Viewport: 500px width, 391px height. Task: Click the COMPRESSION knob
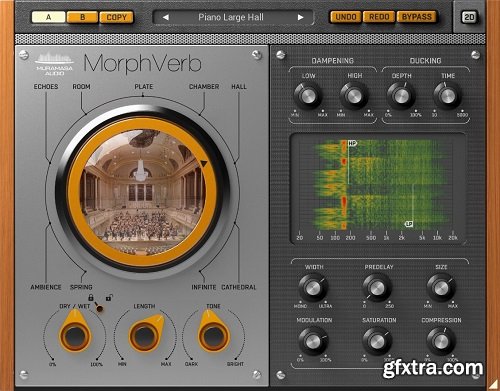coord(441,341)
